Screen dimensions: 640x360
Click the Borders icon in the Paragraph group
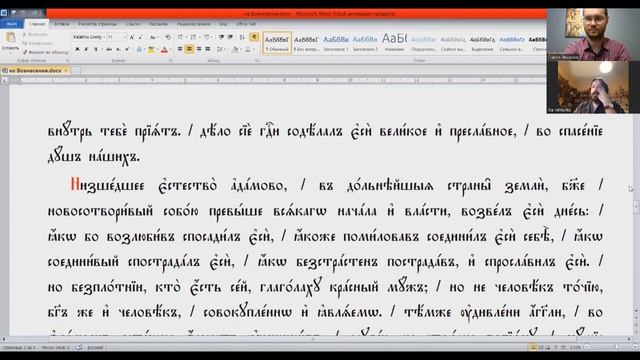pos(247,49)
